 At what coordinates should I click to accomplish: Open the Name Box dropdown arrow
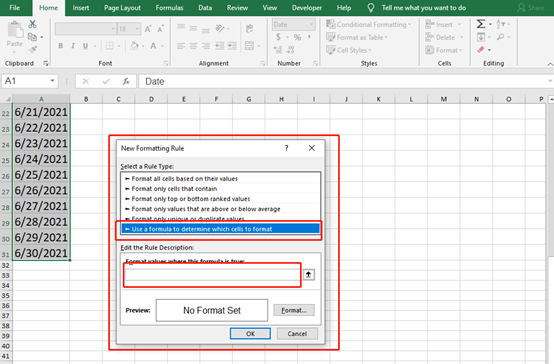coord(52,81)
